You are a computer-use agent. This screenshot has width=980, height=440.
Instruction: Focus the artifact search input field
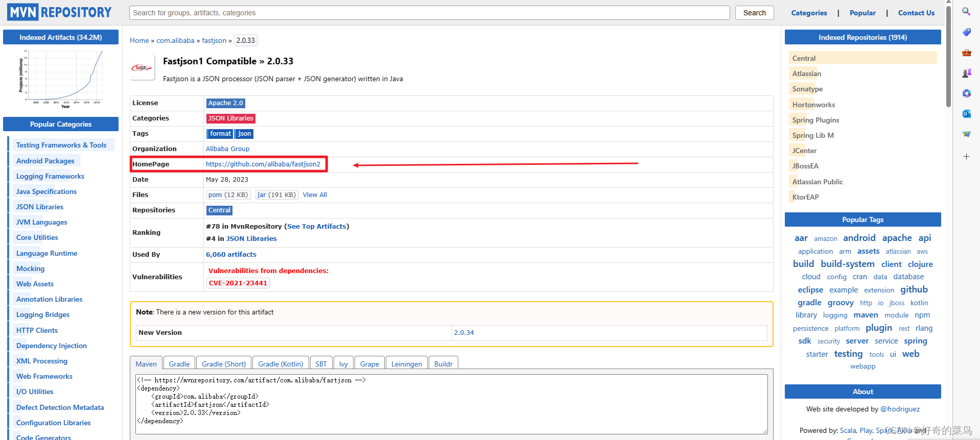click(x=429, y=13)
